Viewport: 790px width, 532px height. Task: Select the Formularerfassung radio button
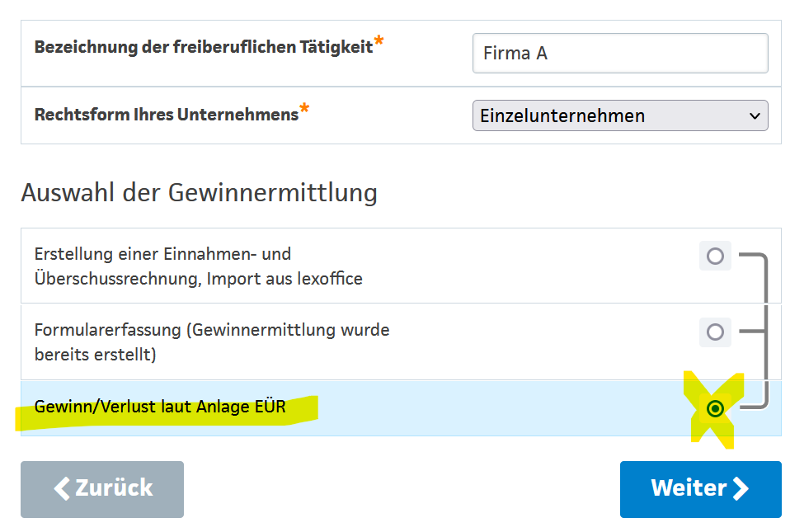(715, 332)
